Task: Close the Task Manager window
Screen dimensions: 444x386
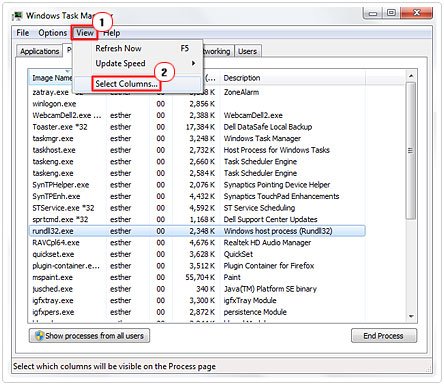Action: pos(417,13)
